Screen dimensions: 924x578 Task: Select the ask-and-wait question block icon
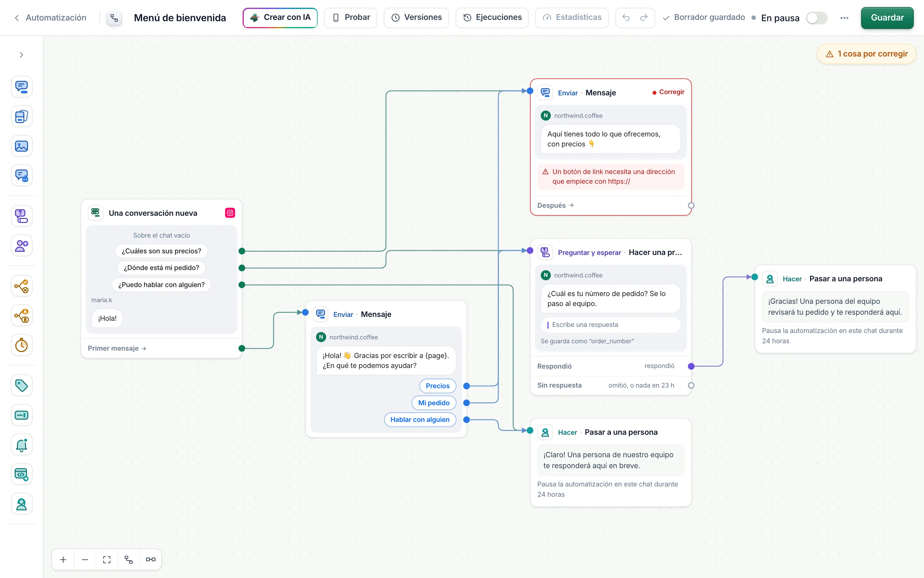pos(21,216)
